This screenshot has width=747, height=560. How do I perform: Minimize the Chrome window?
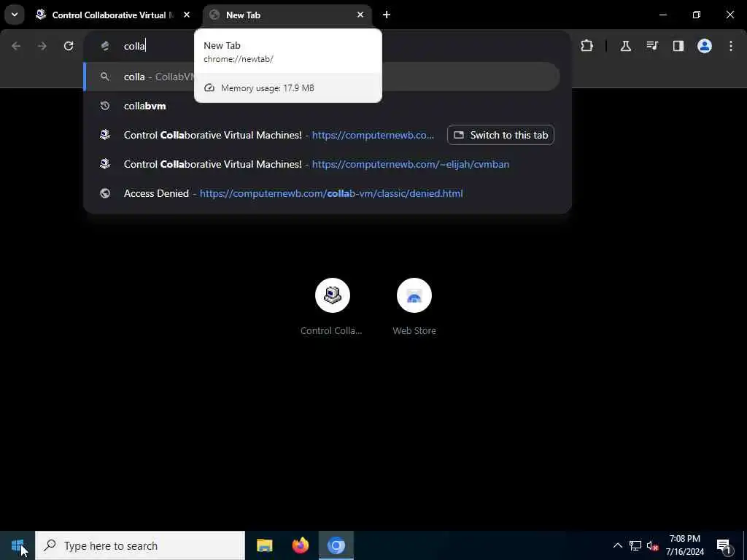[x=663, y=15]
